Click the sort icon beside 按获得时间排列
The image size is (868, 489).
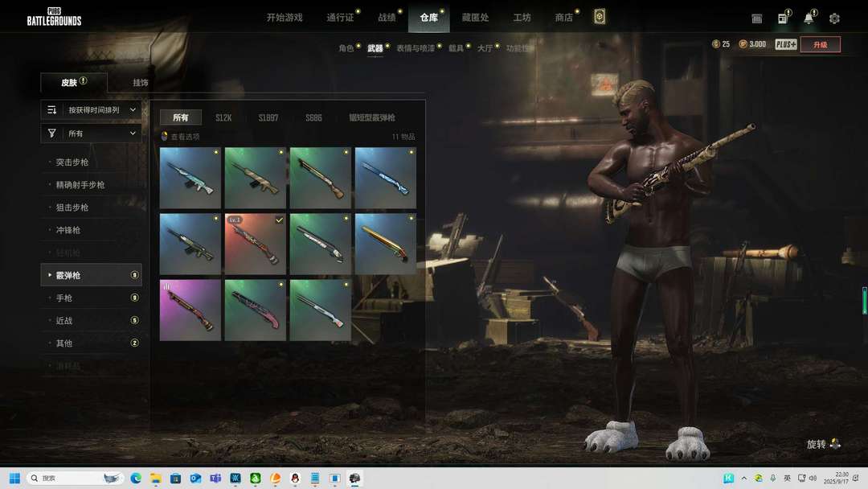click(52, 109)
